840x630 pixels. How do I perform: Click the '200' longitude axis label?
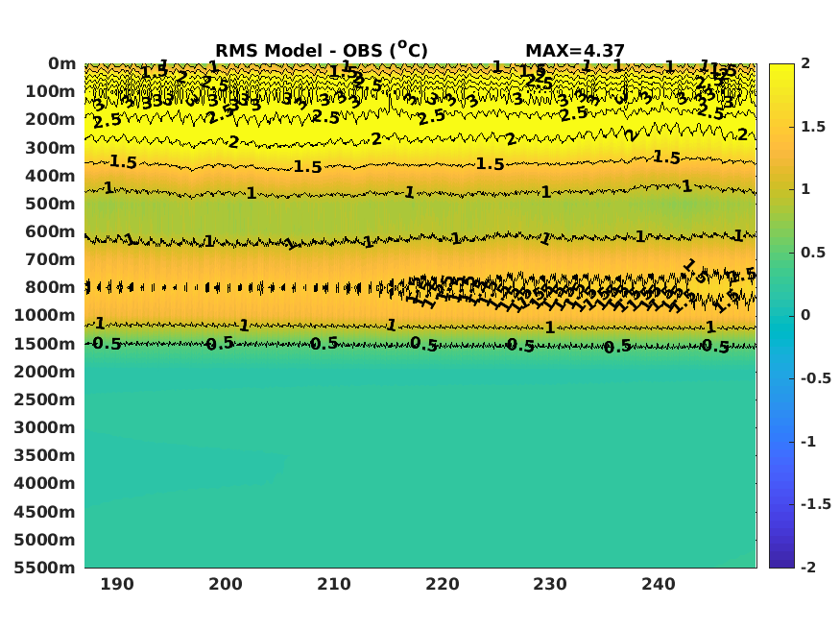226,584
